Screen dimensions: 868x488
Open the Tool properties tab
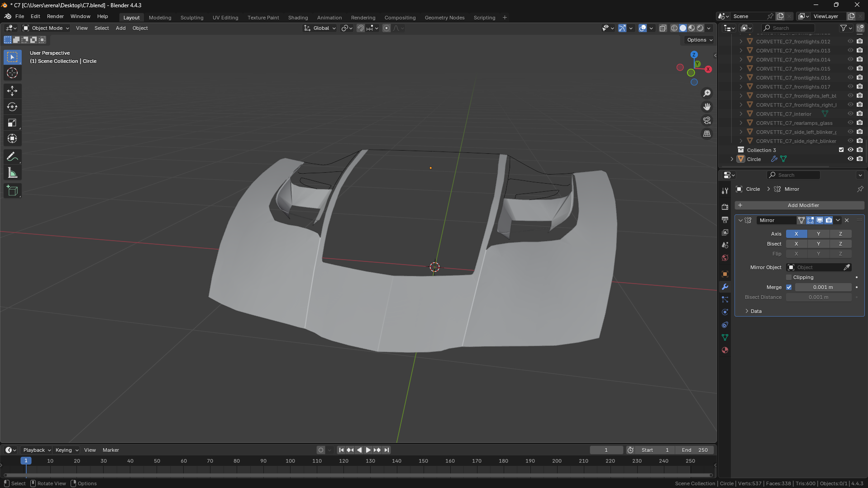(725, 191)
